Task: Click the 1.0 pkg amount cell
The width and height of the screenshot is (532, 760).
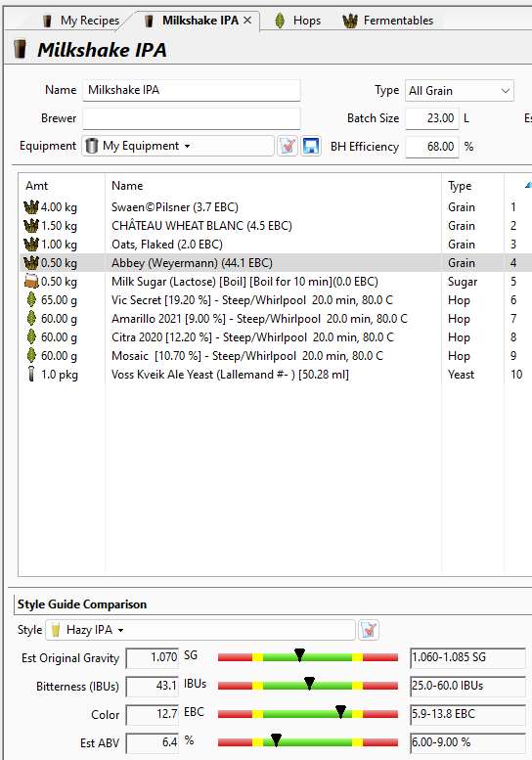Action: [59, 375]
